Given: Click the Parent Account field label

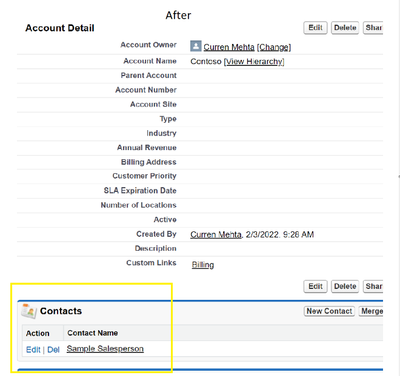Looking at the screenshot, I should [x=149, y=75].
